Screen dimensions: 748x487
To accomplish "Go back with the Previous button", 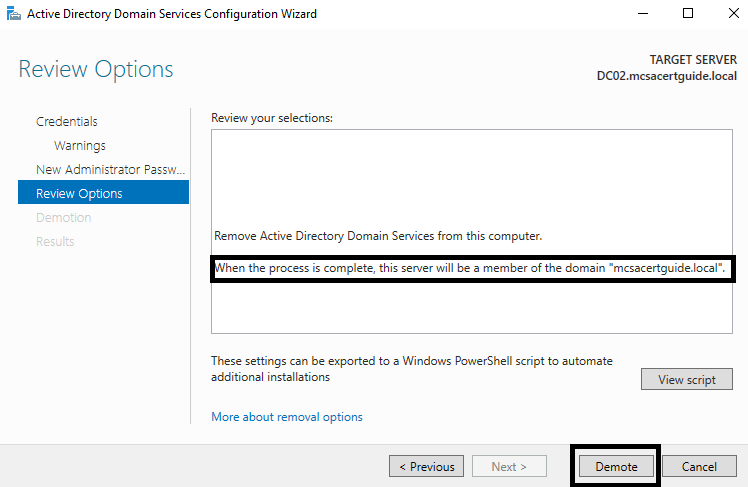I will coord(426,467).
